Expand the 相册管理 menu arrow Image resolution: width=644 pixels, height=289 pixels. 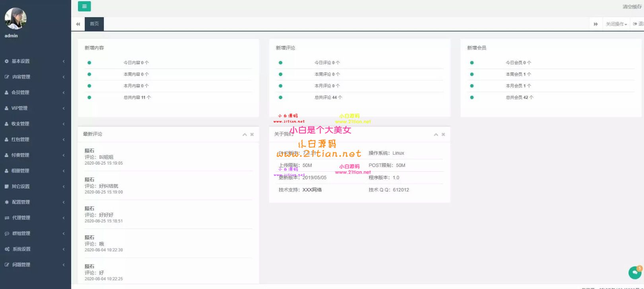pos(64,171)
